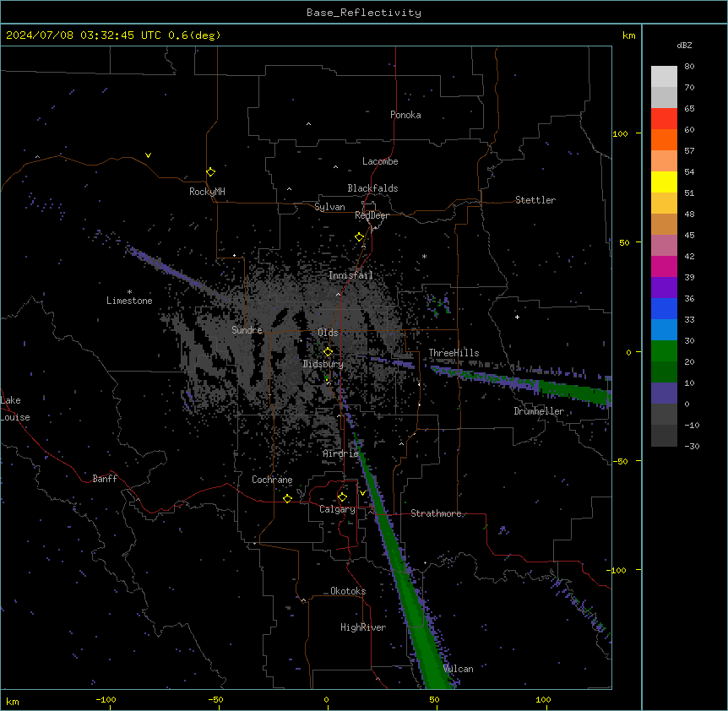Screen dimensions: 728x711
Task: Click the Innisfail label
Action: (350, 275)
